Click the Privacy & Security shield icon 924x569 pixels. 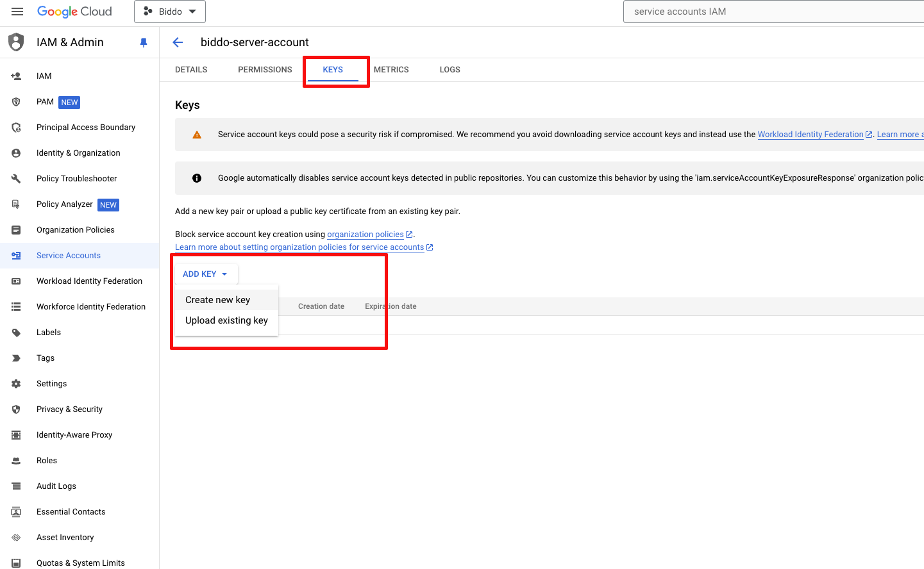pos(16,409)
